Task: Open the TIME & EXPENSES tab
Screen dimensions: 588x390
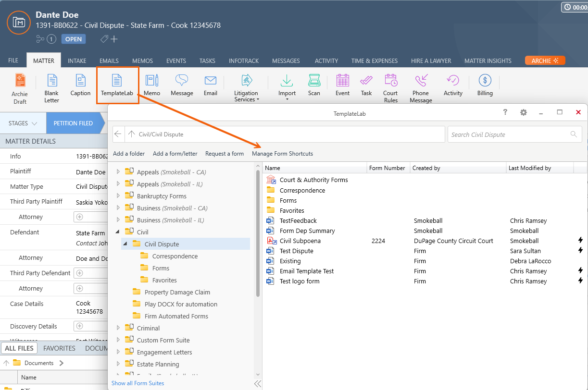Action: coord(375,61)
